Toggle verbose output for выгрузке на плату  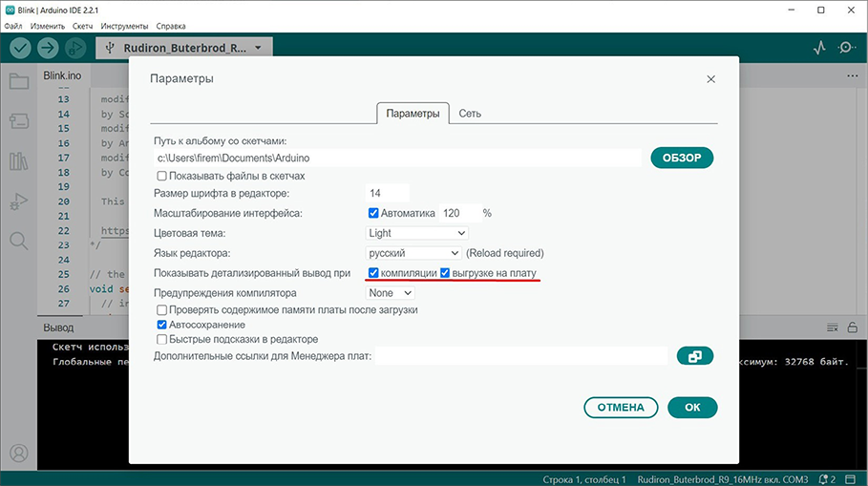(445, 273)
